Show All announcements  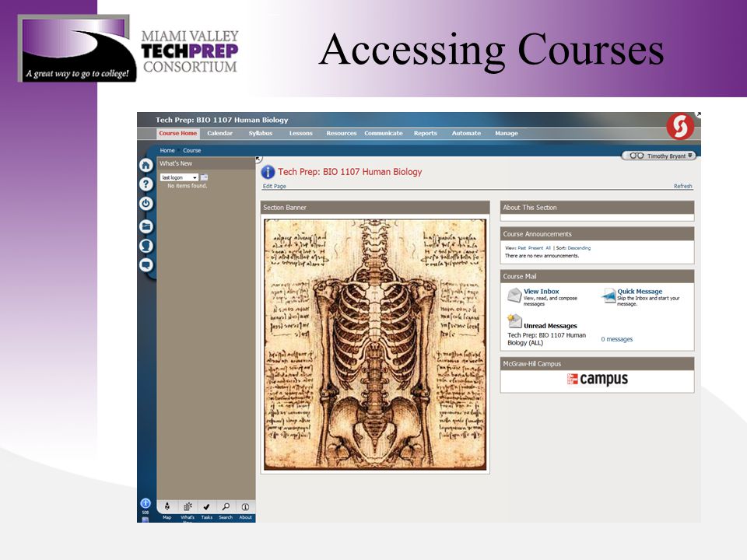(548, 248)
